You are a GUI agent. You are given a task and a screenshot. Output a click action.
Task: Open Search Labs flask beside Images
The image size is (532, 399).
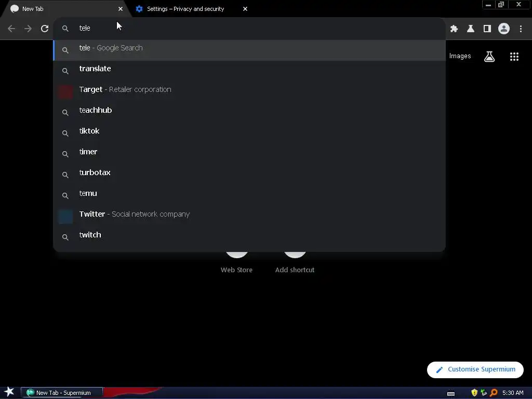click(x=489, y=56)
